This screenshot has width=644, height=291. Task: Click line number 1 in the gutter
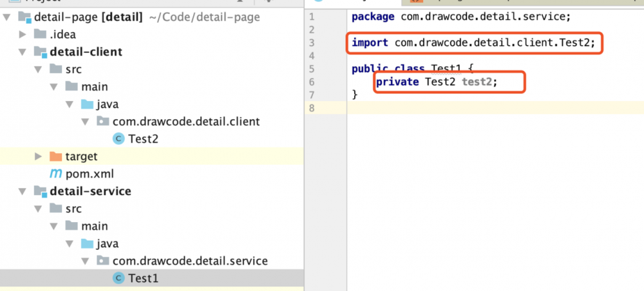click(311, 17)
